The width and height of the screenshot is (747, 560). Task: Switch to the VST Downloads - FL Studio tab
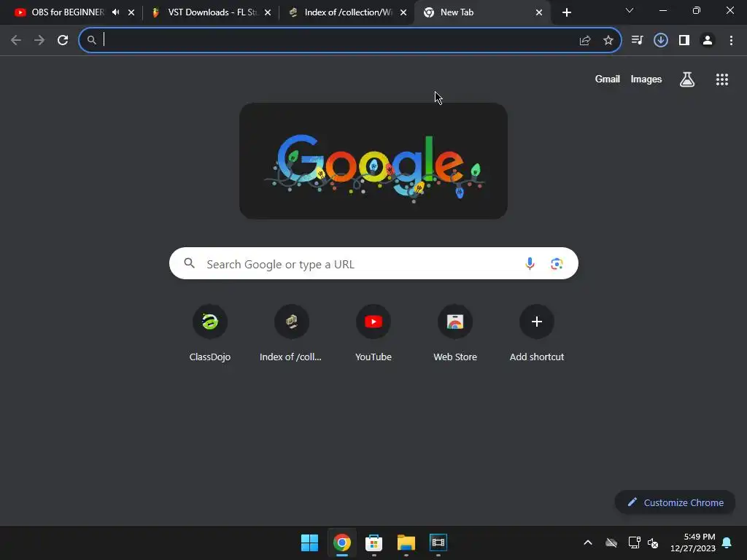(x=205, y=12)
